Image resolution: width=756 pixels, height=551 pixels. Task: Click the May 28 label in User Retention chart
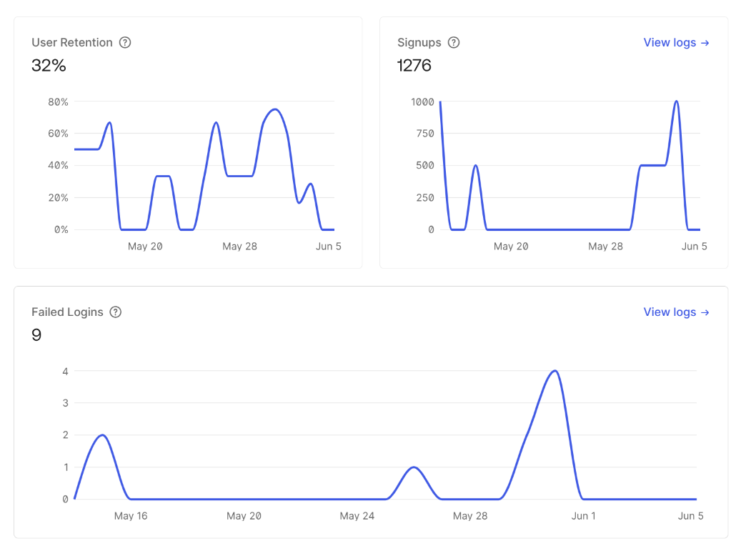239,247
